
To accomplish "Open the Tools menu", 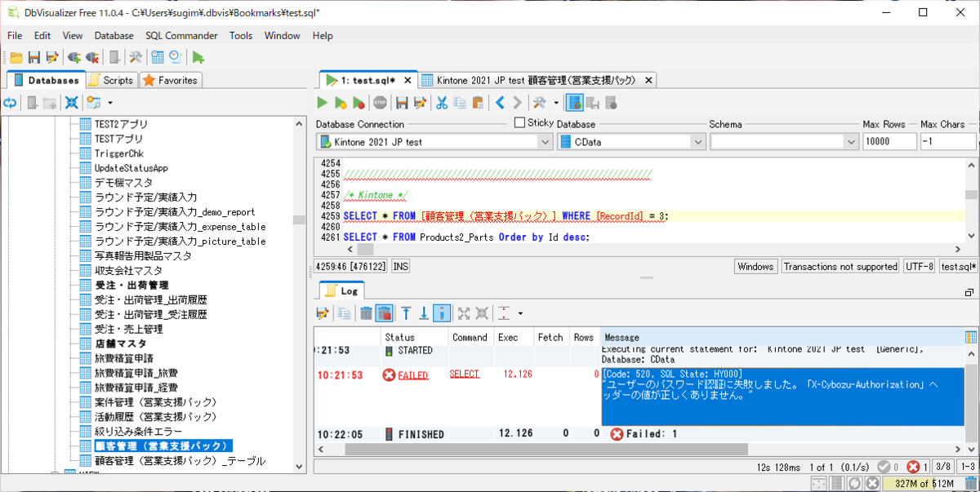I will point(241,36).
